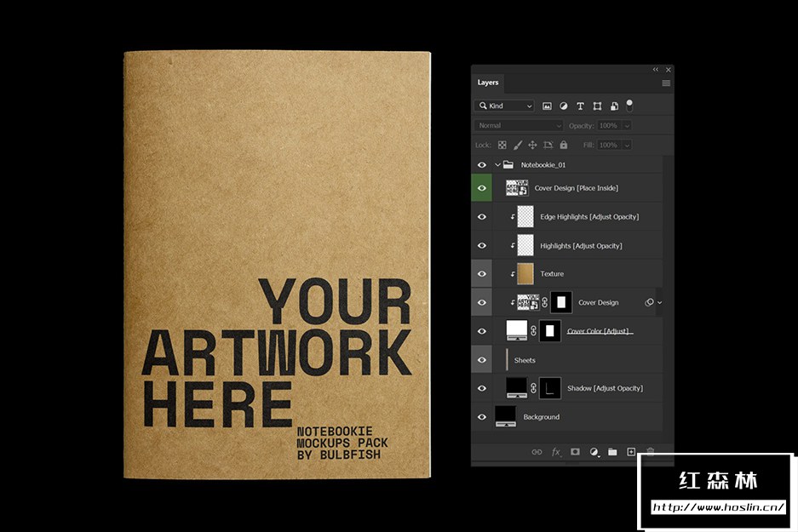
Task: Open the Normal blend mode dropdown
Action: point(520,126)
